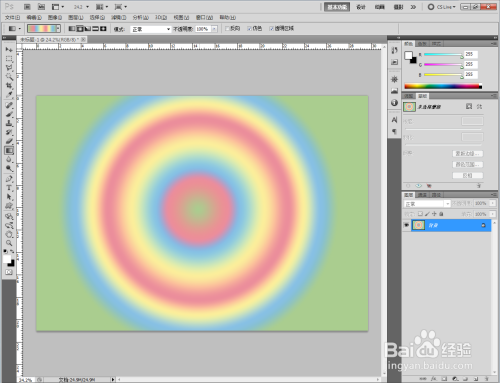This screenshot has height=383, width=500.
Task: Open the Arrange Documents dropdown
Action: pos(102,7)
